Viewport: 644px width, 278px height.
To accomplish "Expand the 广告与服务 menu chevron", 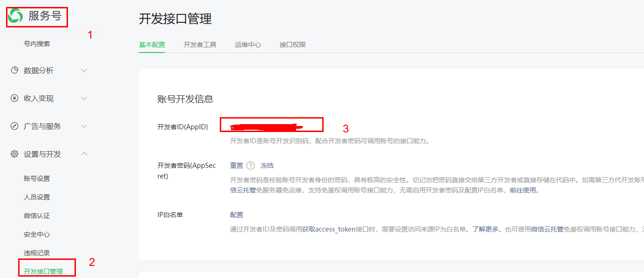I will pos(84,126).
